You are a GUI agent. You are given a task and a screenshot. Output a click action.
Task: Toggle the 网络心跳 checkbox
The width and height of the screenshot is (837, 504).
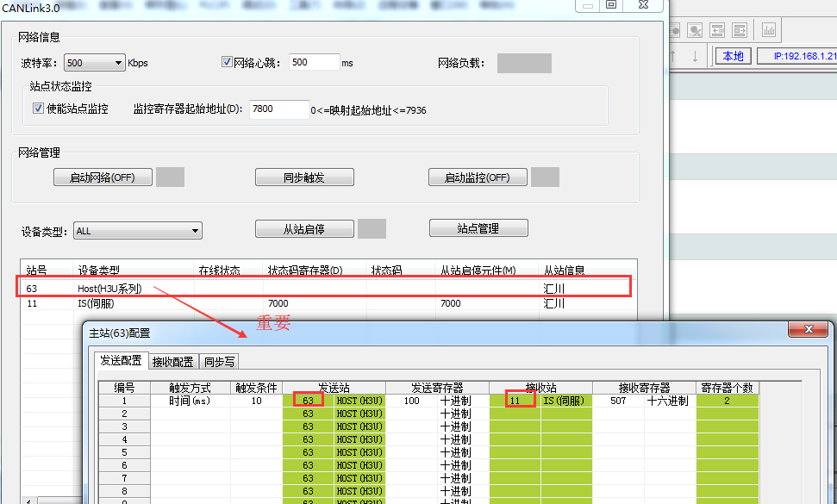tap(227, 61)
